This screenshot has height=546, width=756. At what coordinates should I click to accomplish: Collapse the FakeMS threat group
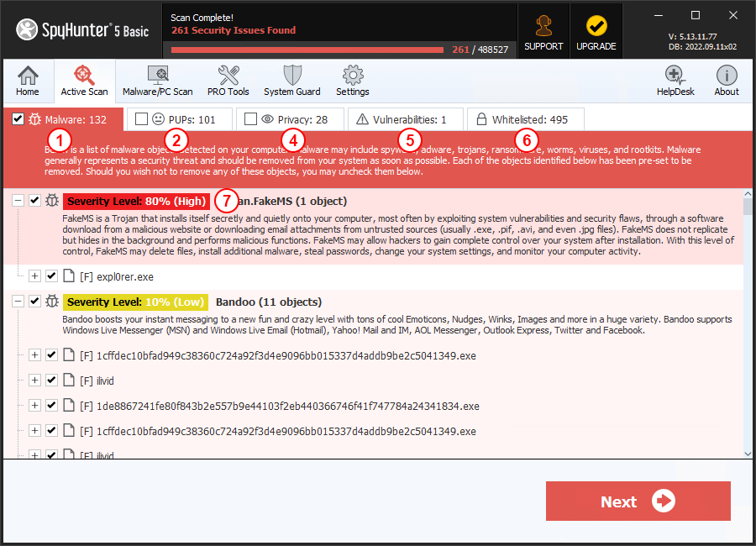click(18, 201)
